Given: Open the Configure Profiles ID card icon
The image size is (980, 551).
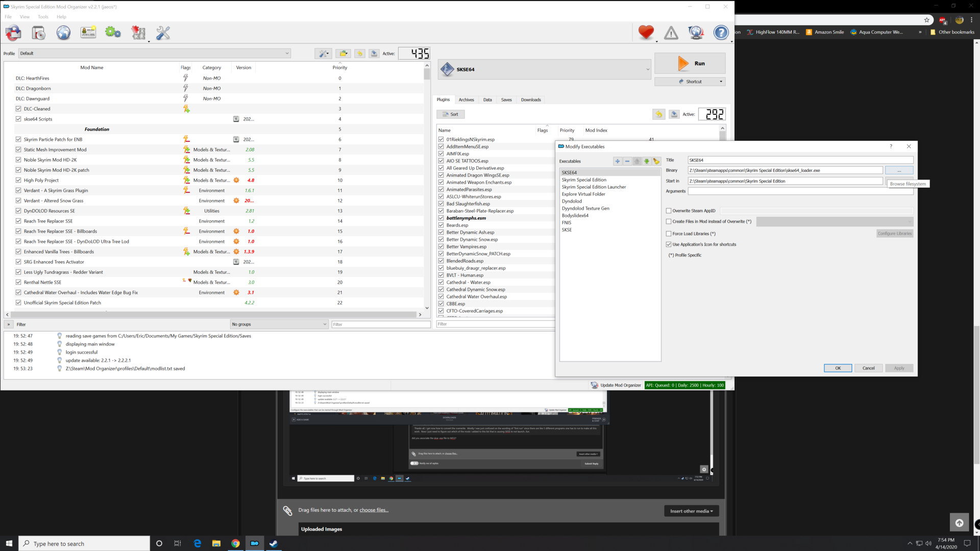Looking at the screenshot, I should pos(88,33).
